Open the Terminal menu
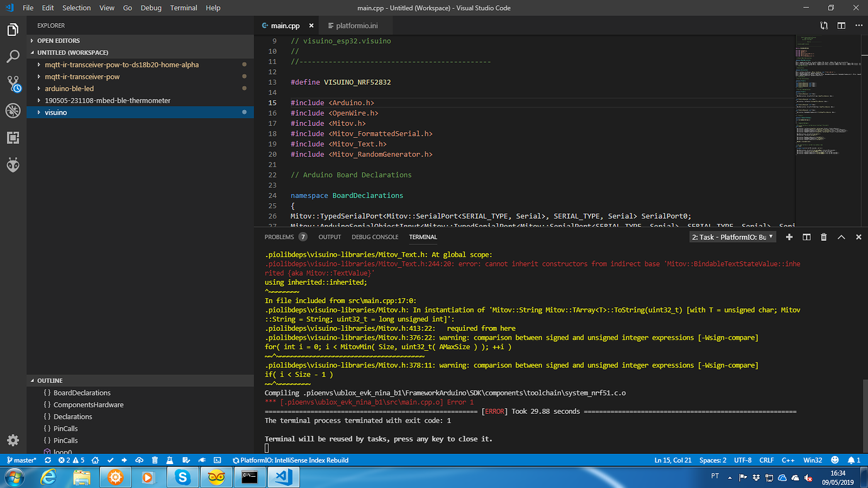Image resolution: width=868 pixels, height=488 pixels. [x=184, y=8]
